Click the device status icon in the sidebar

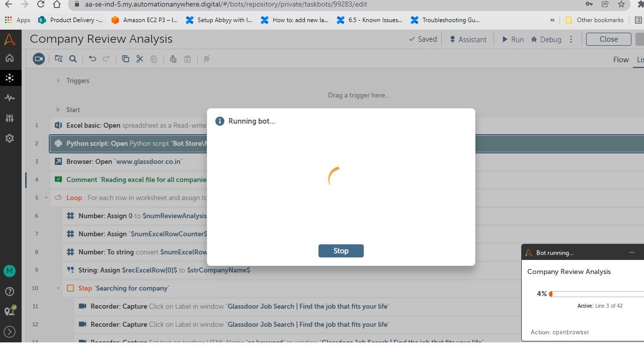click(10, 311)
